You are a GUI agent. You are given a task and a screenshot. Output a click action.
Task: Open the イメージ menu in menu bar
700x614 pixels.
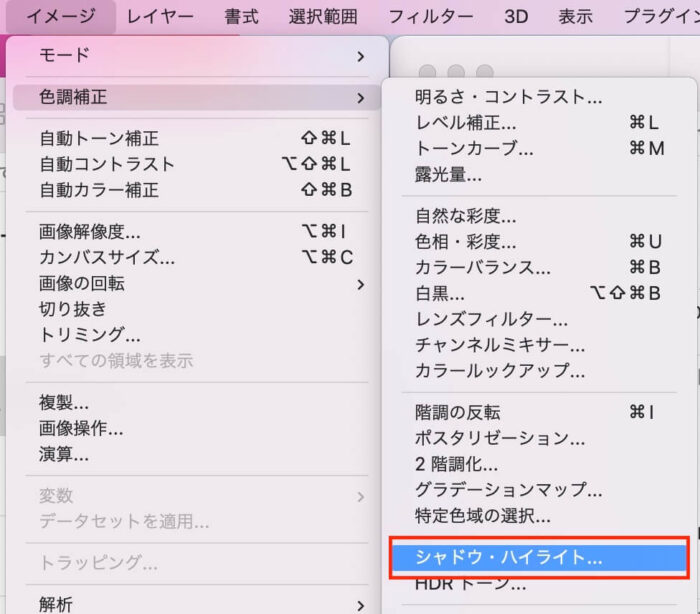click(x=61, y=17)
